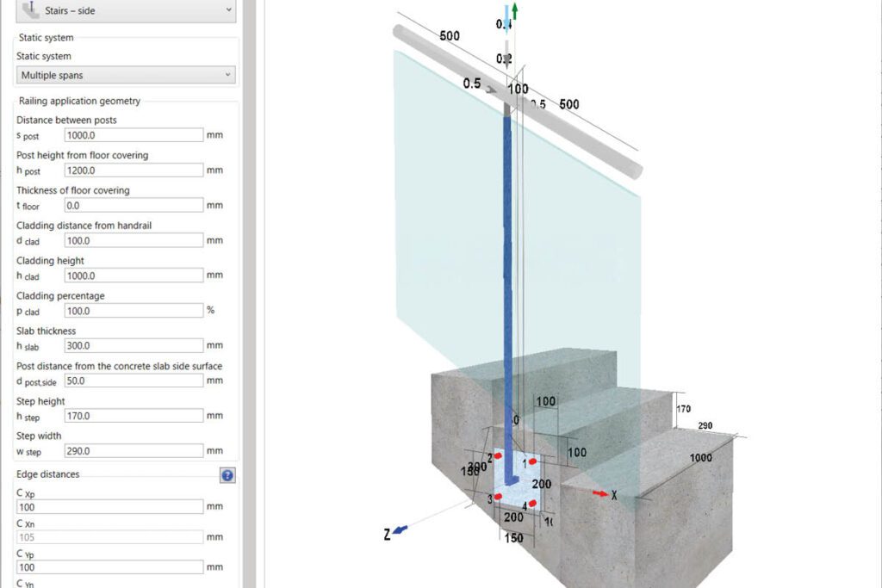Viewport: 882px width, 588px height.
Task: Click the vertical panel divider scrollbar
Action: point(250,294)
